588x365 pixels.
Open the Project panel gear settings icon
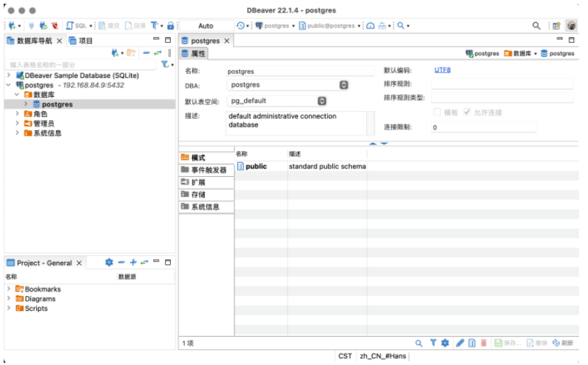coord(109,262)
